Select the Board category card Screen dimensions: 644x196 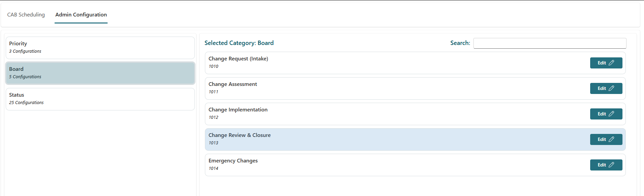coord(100,73)
